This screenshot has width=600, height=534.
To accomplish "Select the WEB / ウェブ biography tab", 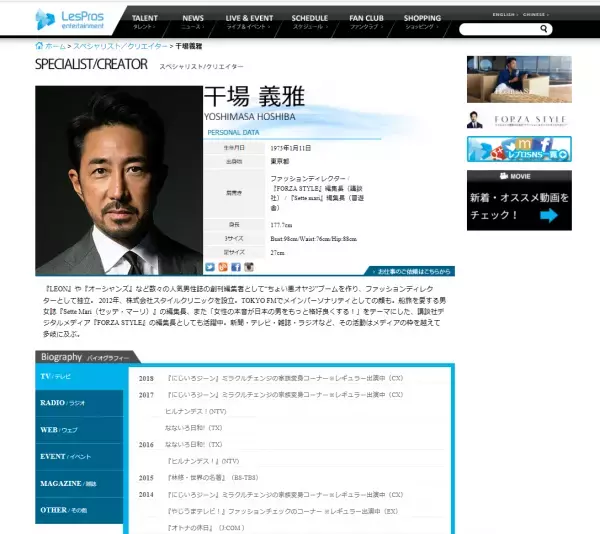I will tap(79, 430).
